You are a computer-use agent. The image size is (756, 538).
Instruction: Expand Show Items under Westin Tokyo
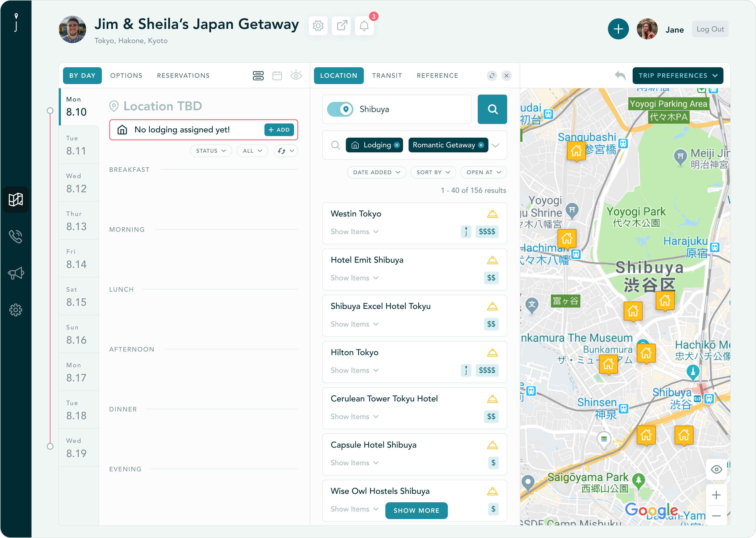point(354,231)
